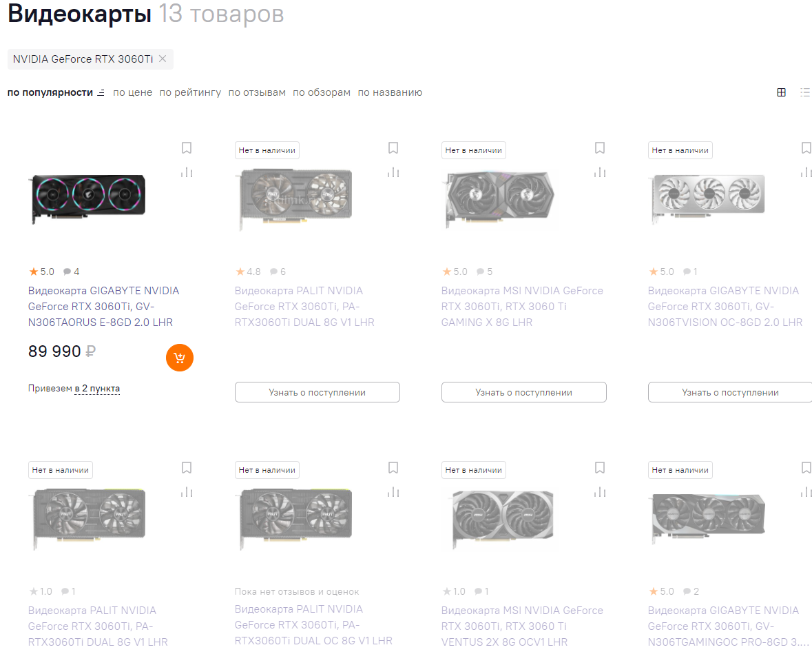The width and height of the screenshot is (812, 654).
Task: Bookmark the MSI GAMING X 8G card
Action: pyautogui.click(x=600, y=148)
